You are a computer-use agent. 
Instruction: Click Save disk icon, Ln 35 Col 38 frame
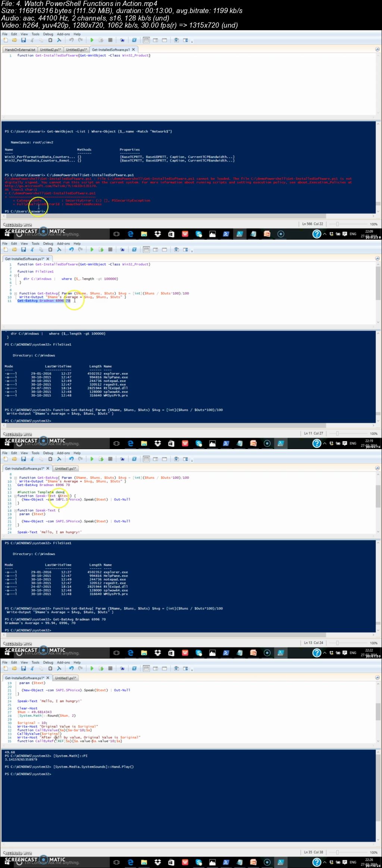pyautogui.click(x=23, y=668)
